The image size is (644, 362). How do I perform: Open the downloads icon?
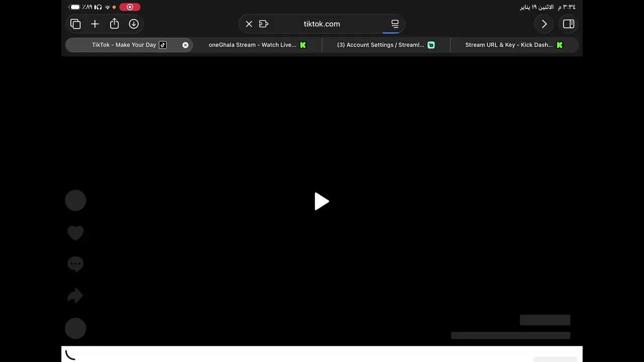134,24
